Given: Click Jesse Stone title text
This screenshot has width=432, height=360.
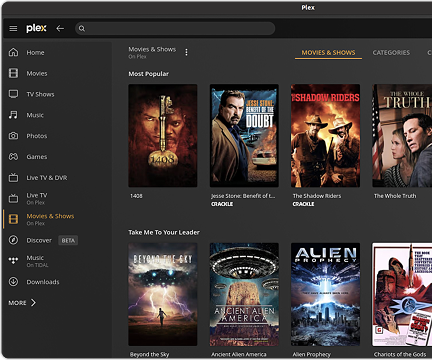Looking at the screenshot, I should (243, 196).
